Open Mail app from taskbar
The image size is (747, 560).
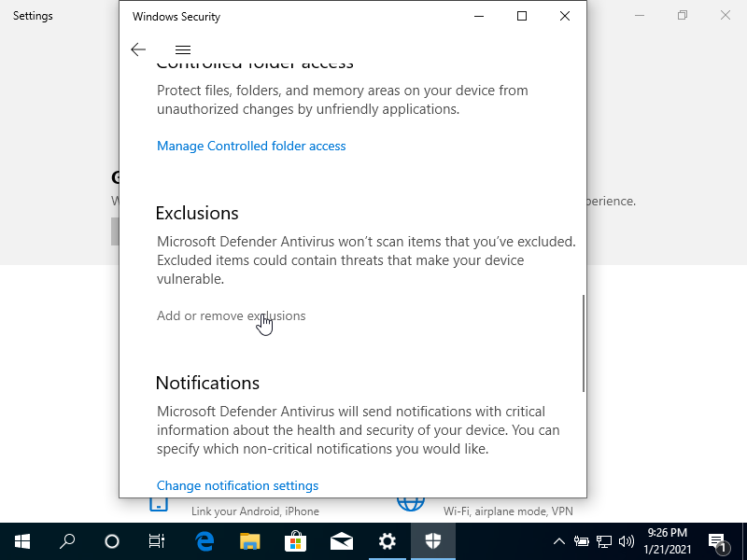coord(342,541)
